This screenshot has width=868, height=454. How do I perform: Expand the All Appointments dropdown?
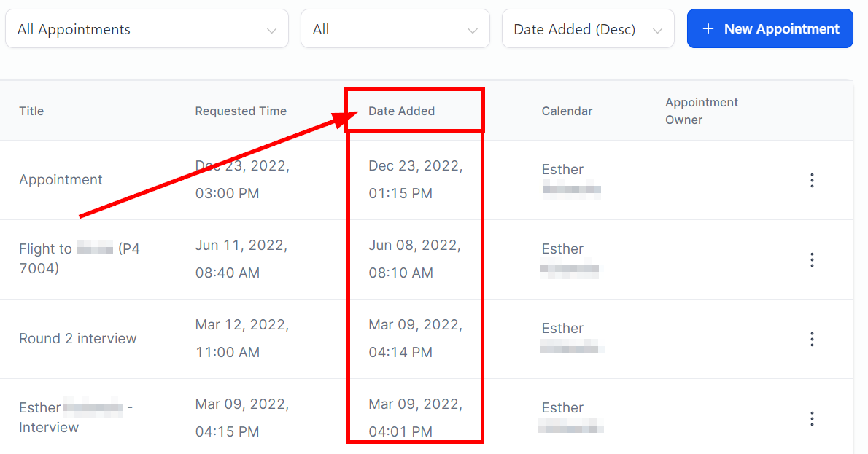tap(147, 28)
